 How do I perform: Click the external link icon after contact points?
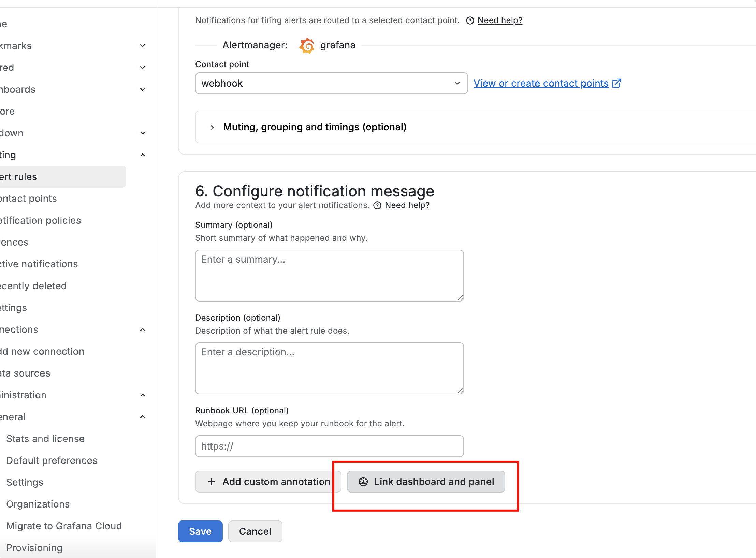616,83
